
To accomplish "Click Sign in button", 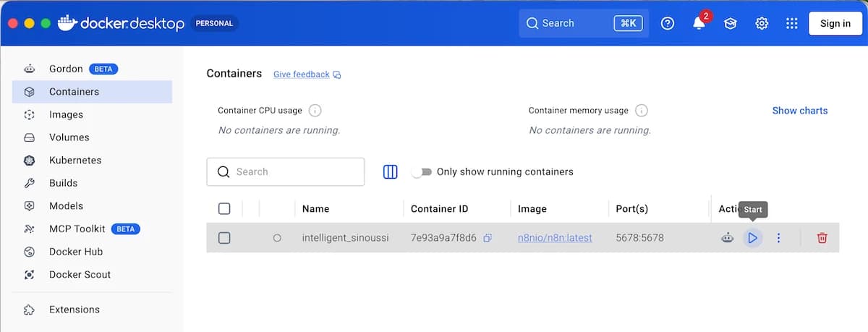I will [x=835, y=23].
